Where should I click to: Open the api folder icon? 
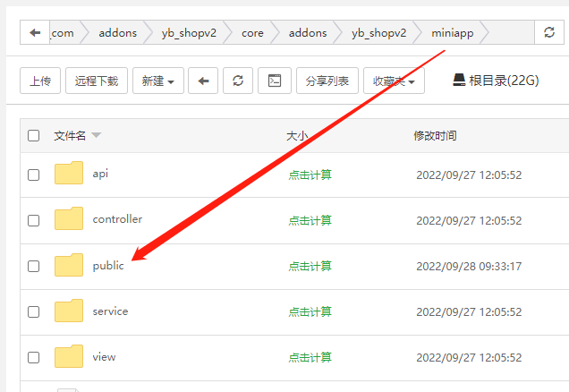[69, 173]
